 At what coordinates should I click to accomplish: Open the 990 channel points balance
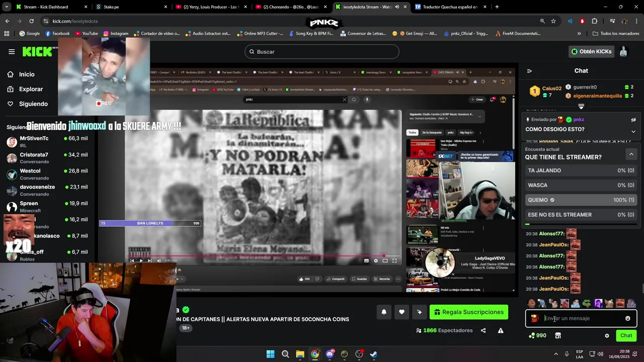(x=537, y=335)
